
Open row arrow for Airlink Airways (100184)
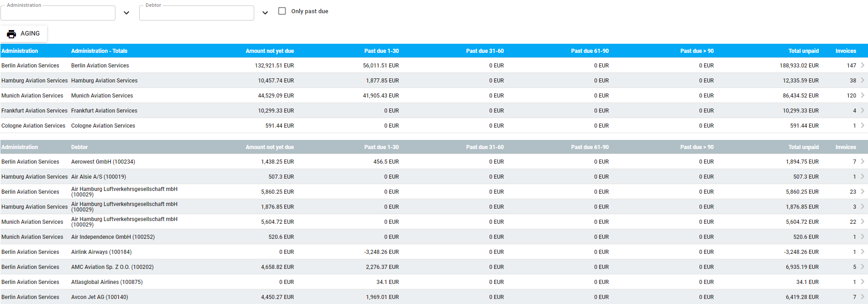(862, 252)
